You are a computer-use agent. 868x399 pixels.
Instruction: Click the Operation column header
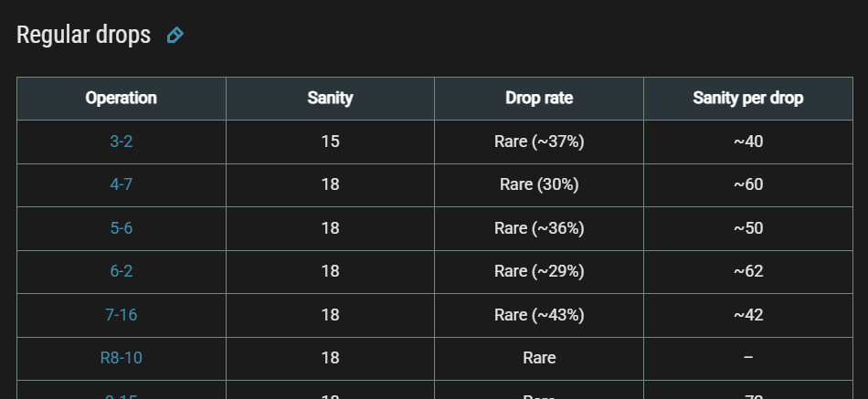pyautogui.click(x=122, y=98)
